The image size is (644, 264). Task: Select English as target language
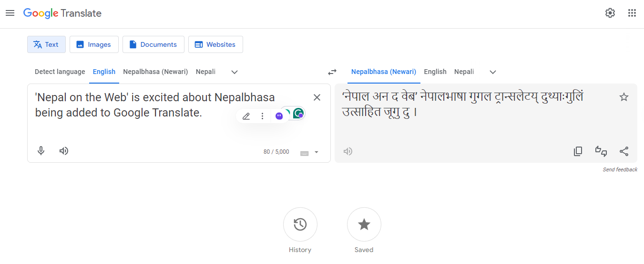tap(435, 72)
